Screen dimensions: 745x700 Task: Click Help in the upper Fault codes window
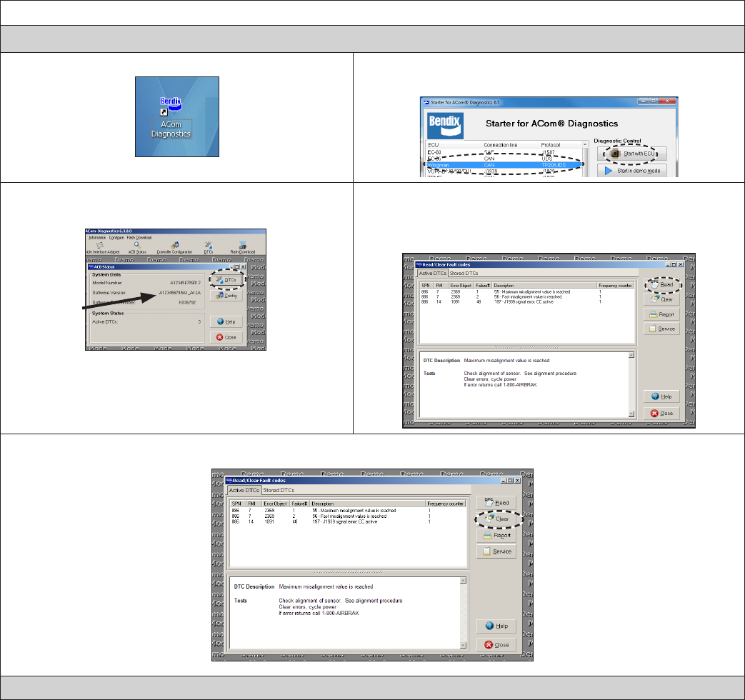[x=662, y=396]
